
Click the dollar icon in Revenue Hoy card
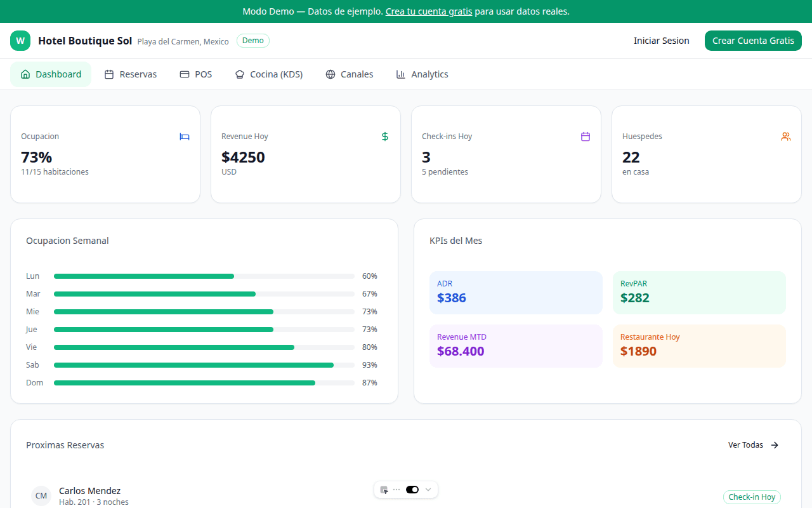coord(385,137)
